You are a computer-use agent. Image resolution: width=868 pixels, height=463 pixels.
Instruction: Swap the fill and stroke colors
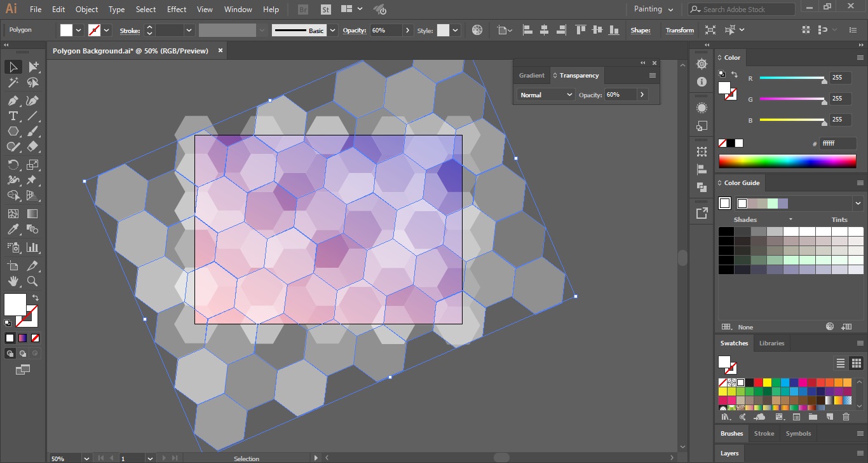[x=34, y=296]
